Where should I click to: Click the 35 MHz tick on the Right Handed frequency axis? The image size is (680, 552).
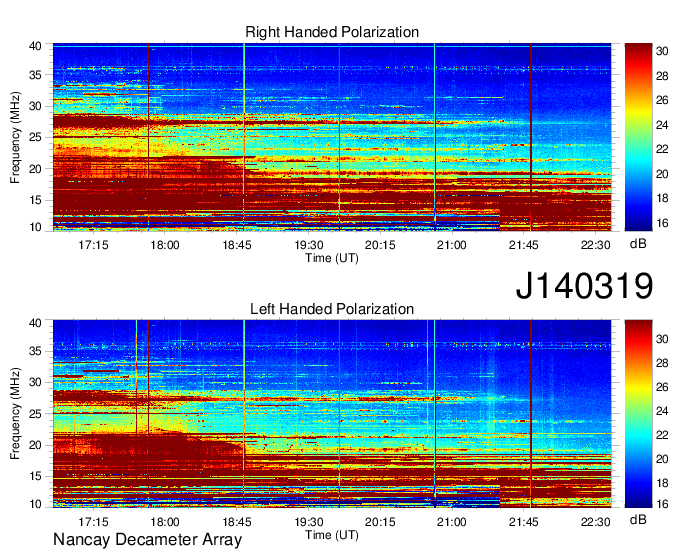(35, 75)
